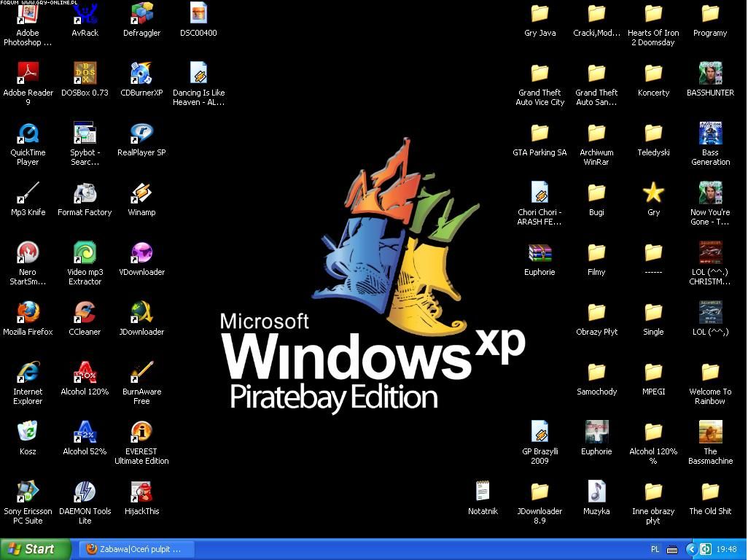Expand hidden tray icons arrow

692,550
